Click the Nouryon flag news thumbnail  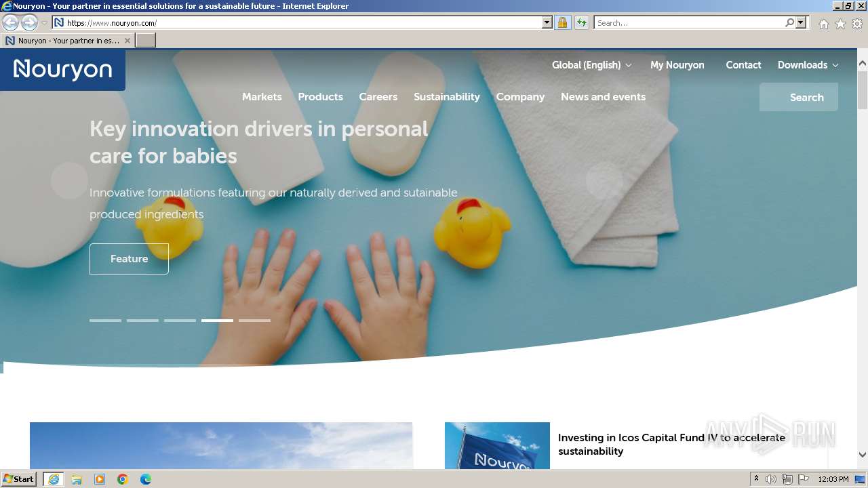[497, 446]
